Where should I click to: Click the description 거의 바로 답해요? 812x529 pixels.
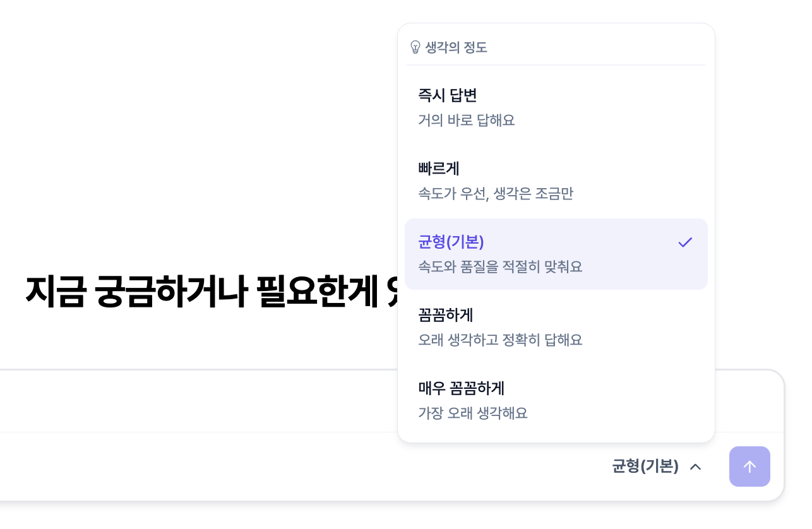[x=466, y=120]
